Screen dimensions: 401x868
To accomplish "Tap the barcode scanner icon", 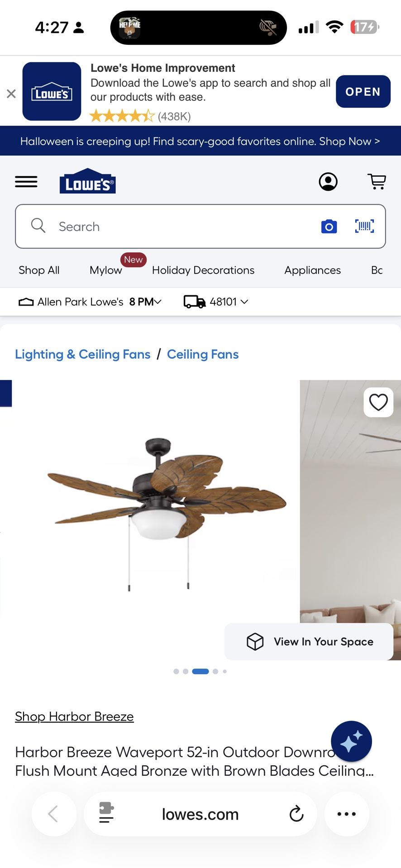I will coord(364,226).
